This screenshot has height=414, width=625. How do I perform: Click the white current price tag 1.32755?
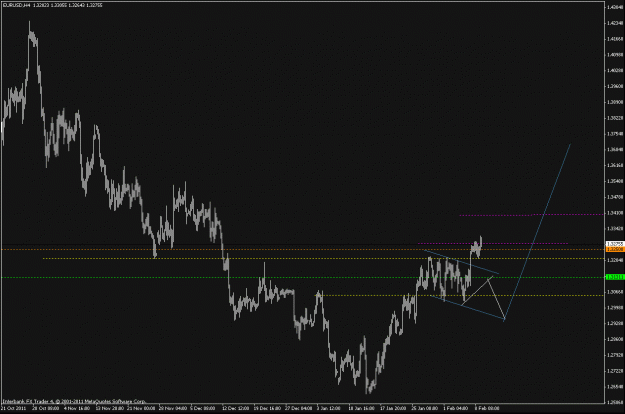pyautogui.click(x=615, y=243)
